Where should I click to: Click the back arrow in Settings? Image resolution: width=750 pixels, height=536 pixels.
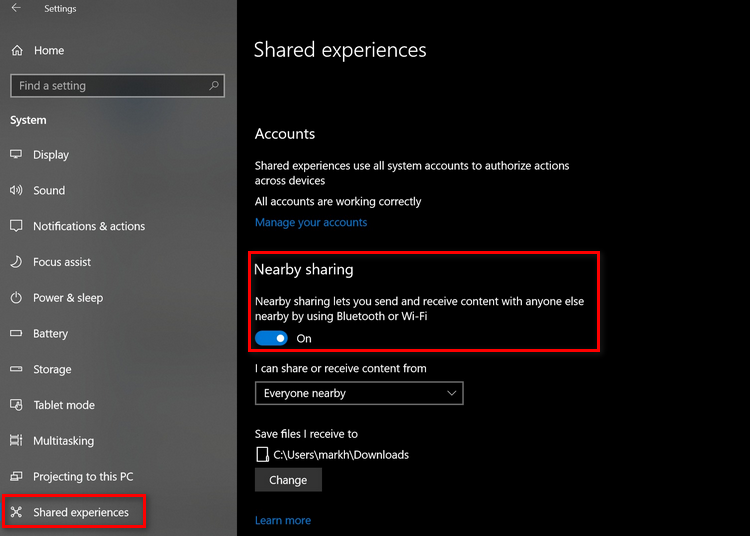16,8
